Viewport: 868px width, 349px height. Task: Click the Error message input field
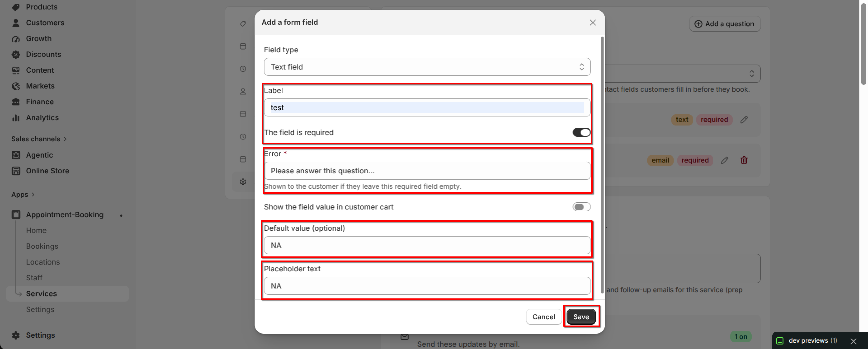click(x=427, y=171)
